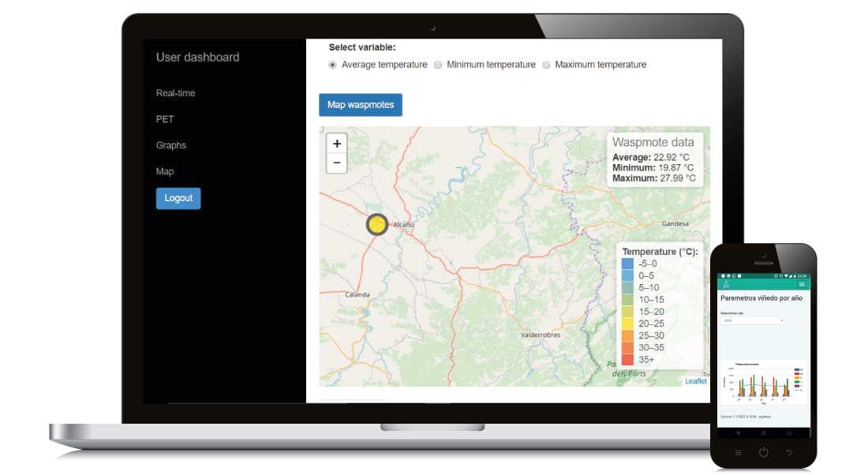Click the blue -5–0 legend swatch
The height and width of the screenshot is (475, 868).
pos(627,264)
